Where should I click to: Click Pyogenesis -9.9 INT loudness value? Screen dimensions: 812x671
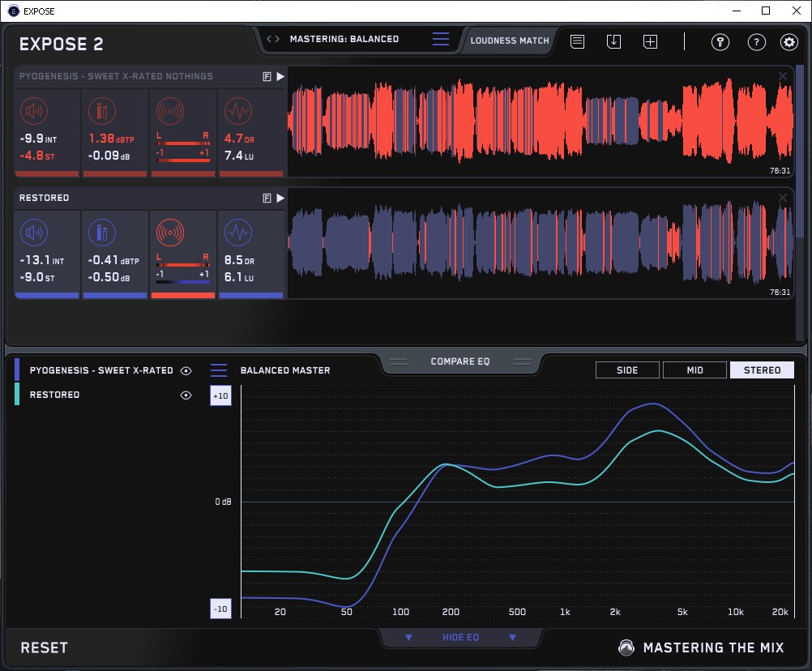tap(38, 139)
